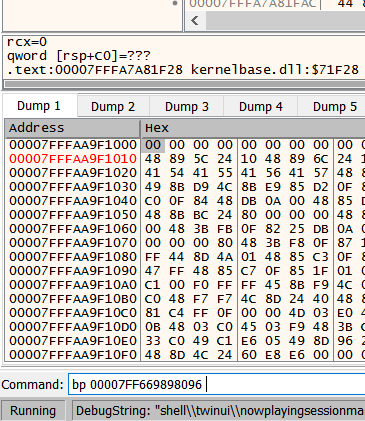Viewport: 365px width, 421px height.
Task: Select the red address 00007FFFAA9F1010
Action: point(73,159)
